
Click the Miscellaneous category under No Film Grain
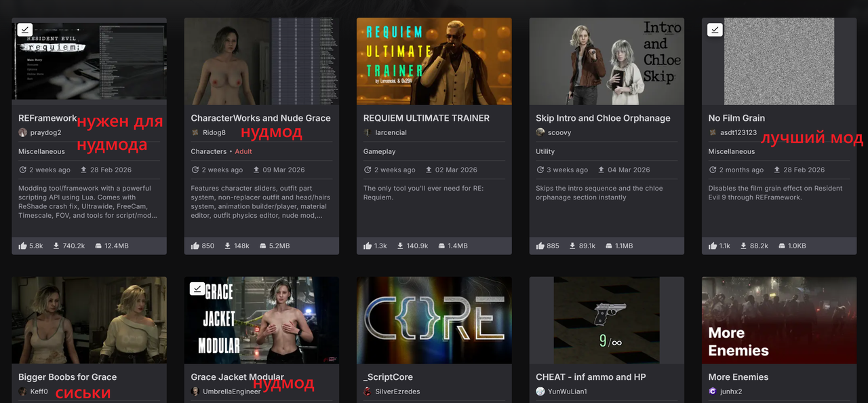tap(732, 151)
